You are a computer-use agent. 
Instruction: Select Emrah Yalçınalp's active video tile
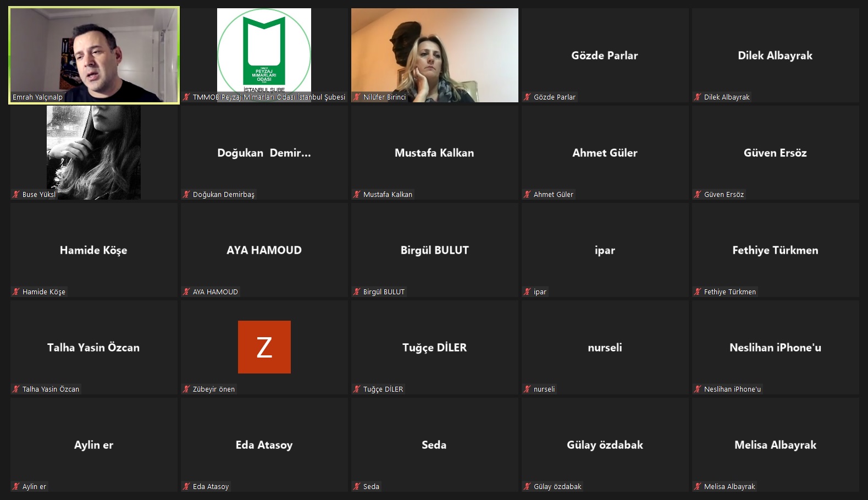tap(94, 55)
